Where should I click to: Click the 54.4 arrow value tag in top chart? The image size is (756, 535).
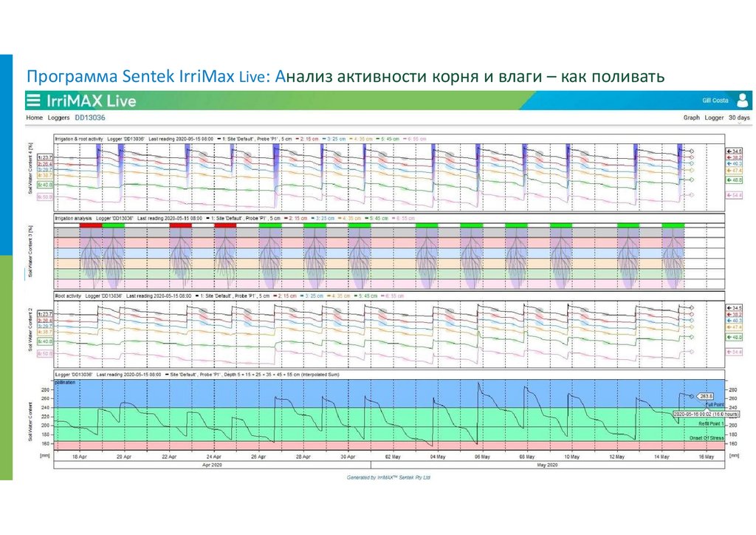[x=735, y=195]
